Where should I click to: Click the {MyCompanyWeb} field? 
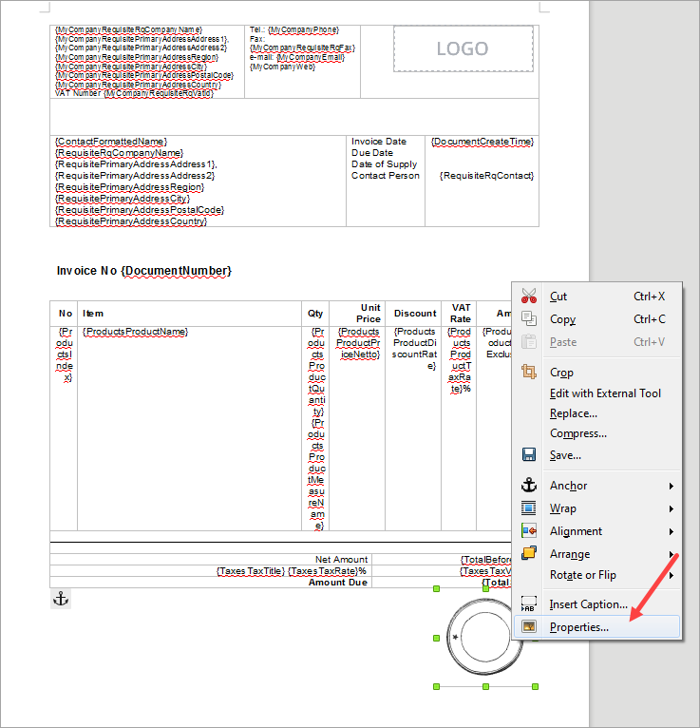[282, 67]
